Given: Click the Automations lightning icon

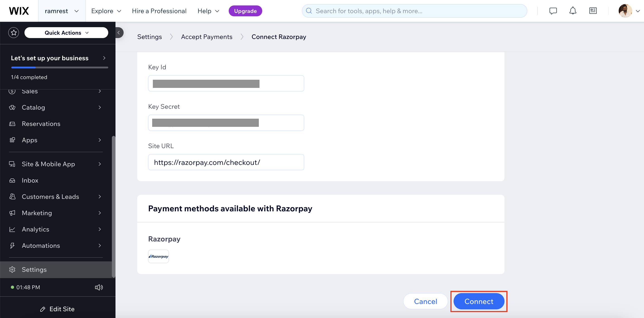Looking at the screenshot, I should tap(12, 246).
